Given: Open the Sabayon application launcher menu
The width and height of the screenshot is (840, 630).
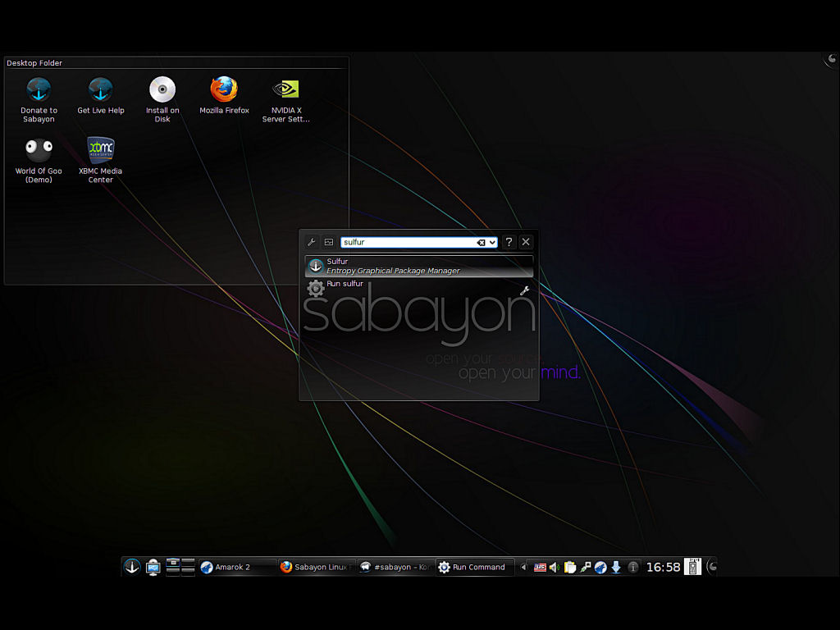Looking at the screenshot, I should [x=132, y=566].
